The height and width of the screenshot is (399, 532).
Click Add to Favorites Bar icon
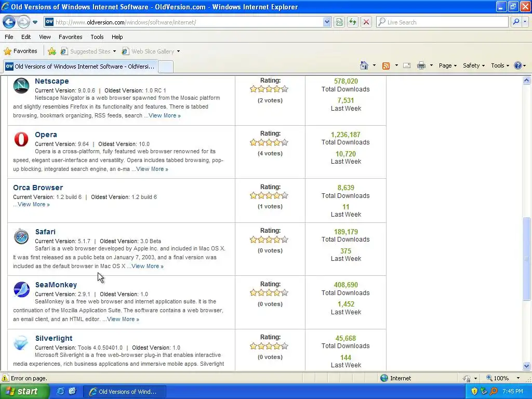tap(52, 51)
